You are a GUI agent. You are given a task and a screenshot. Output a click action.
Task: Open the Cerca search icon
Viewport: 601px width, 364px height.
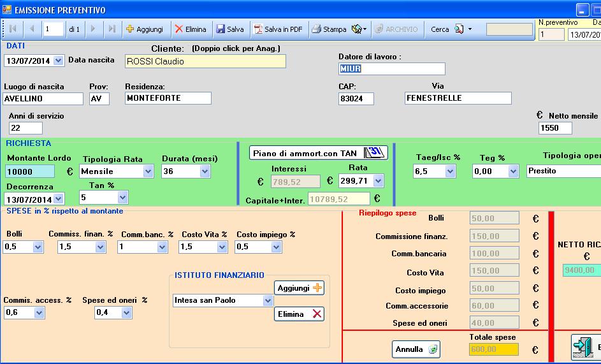pyautogui.click(x=459, y=29)
